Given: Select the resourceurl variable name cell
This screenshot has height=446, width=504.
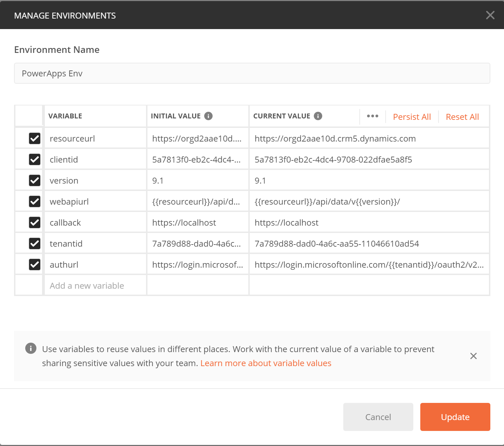Looking at the screenshot, I should click(95, 138).
